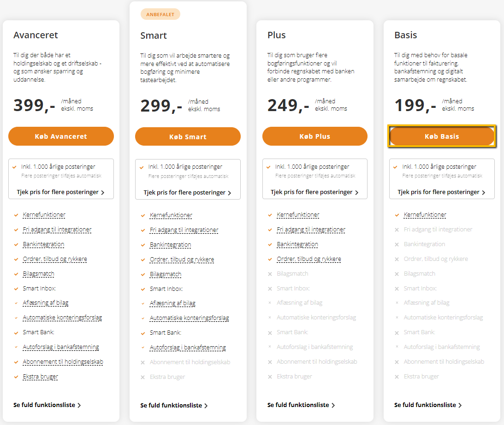504x425 pixels.
Task: Open Se fuld funktionsliste in Plus column
Action: point(301,405)
